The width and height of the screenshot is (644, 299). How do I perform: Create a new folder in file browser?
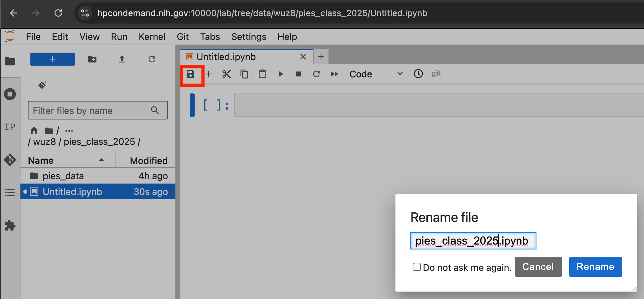tap(92, 59)
